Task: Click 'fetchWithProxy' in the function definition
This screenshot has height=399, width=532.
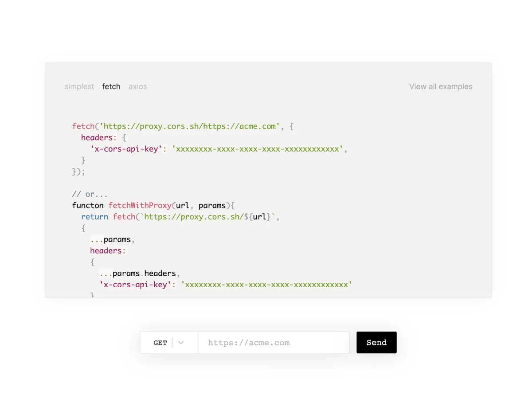Action: 140,205
